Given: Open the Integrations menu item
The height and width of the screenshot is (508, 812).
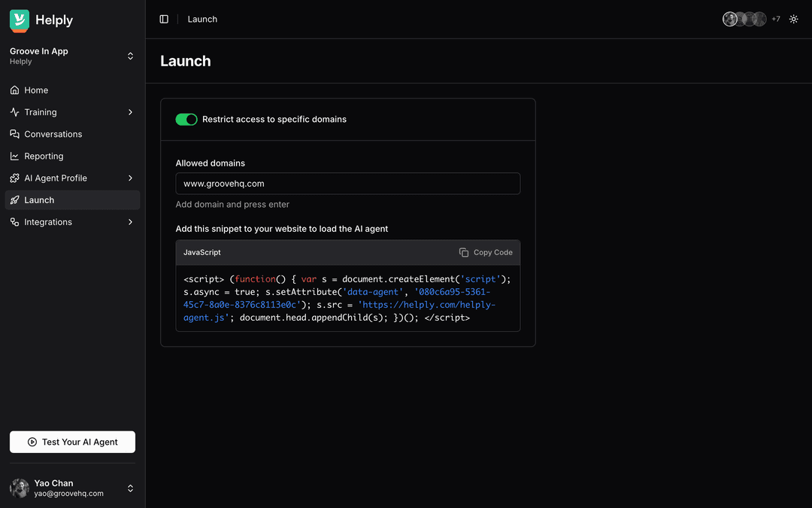Looking at the screenshot, I should coord(72,222).
